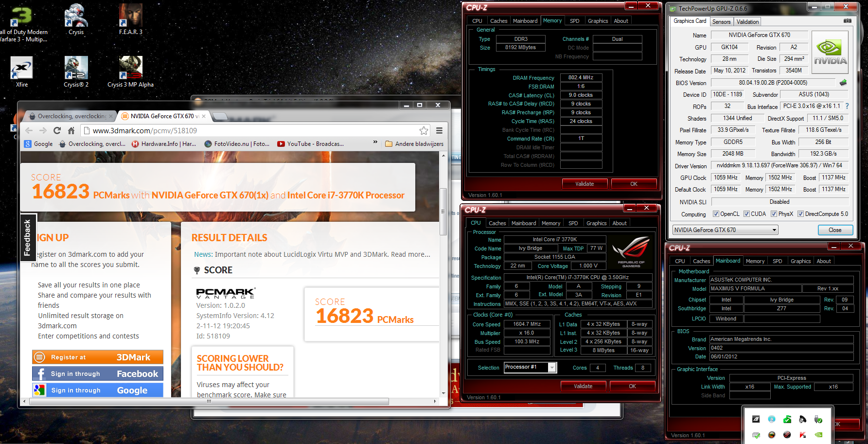Toggle the CUDA checkbox in GPU-Z
868x444 pixels.
[746, 214]
